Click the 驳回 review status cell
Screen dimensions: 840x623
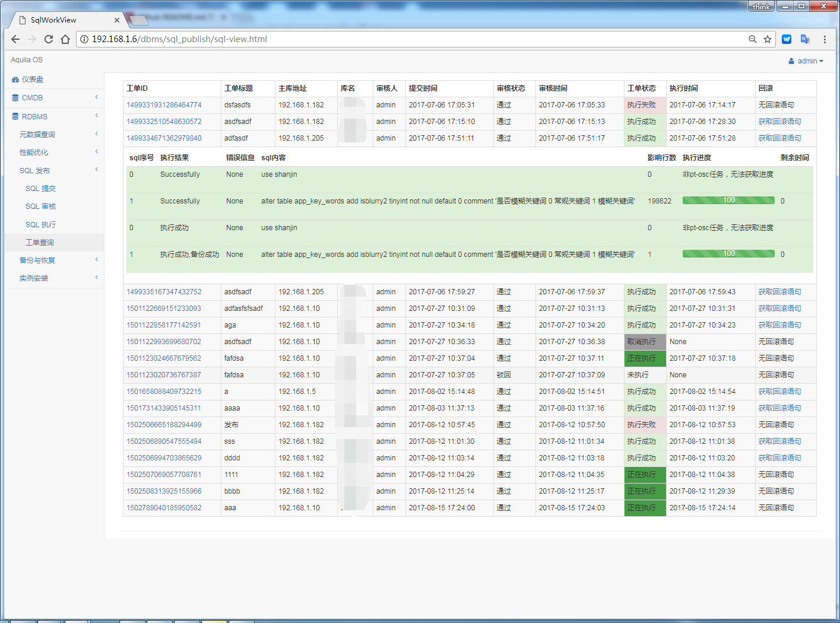point(514,375)
